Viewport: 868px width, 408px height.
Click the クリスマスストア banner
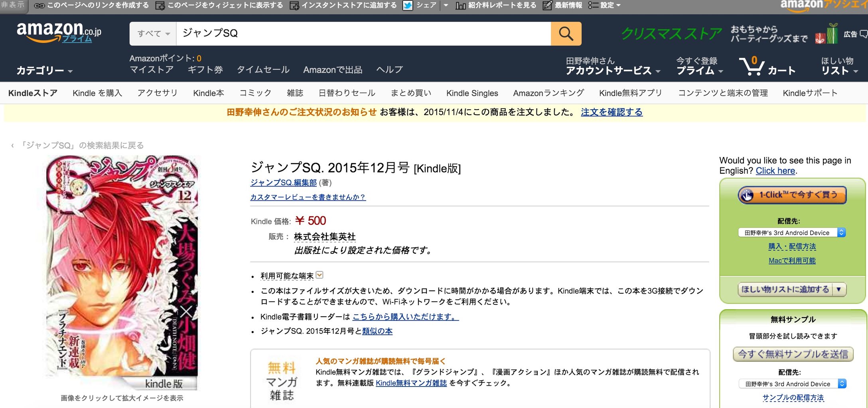672,34
